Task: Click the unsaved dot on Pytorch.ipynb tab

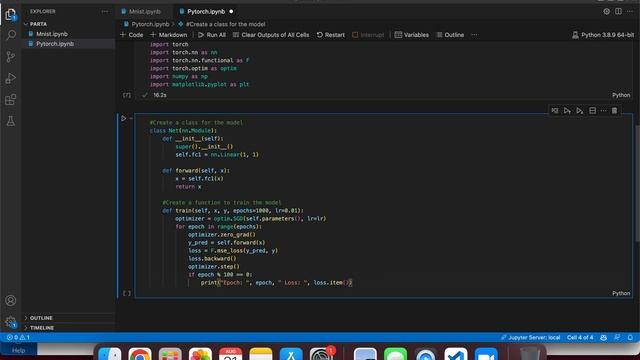Action: [x=231, y=11]
